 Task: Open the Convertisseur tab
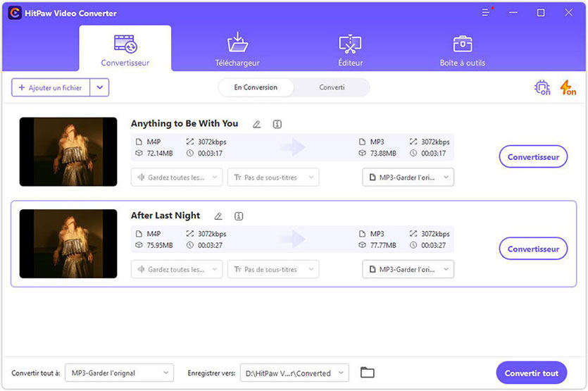[x=125, y=49]
